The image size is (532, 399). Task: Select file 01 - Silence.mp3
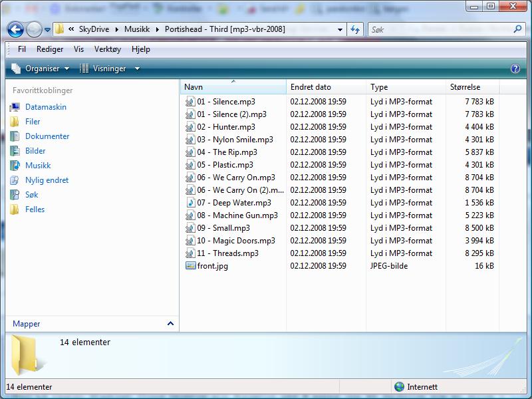pyautogui.click(x=226, y=102)
